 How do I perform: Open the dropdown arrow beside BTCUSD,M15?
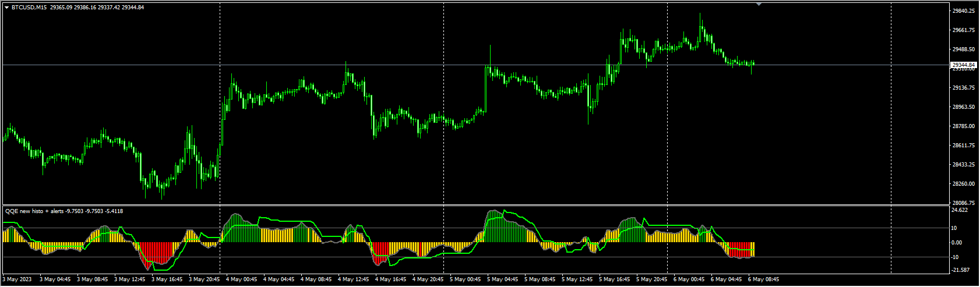click(6, 7)
